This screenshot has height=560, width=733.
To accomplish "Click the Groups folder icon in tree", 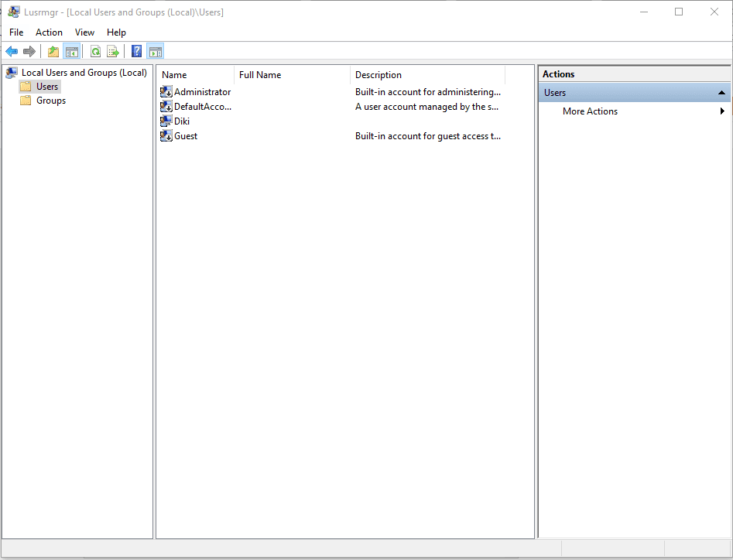I will tap(26, 101).
